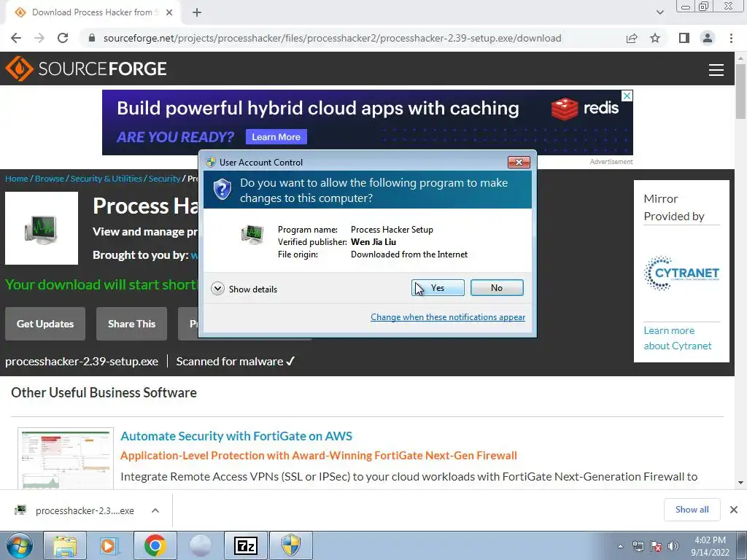Viewport: 747px width, 560px height.
Task: Click the scrollbar down arrow
Action: [x=740, y=483]
